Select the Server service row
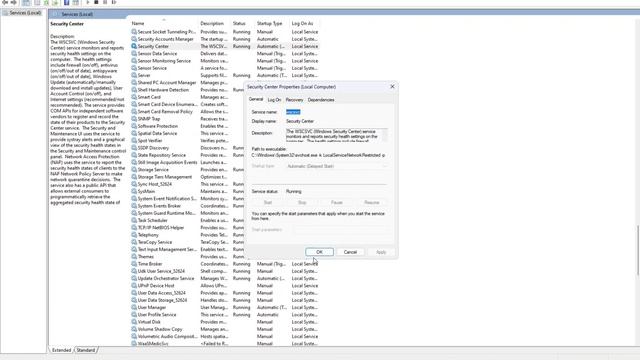 tap(224, 76)
